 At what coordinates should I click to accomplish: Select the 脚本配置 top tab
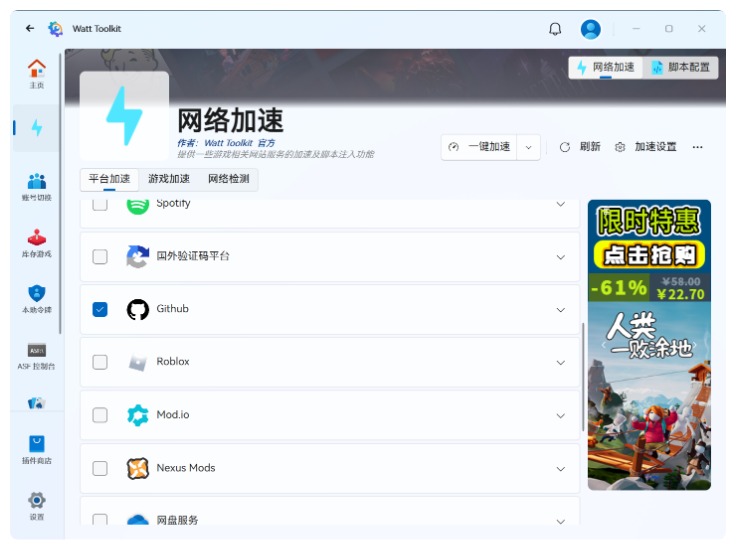click(681, 68)
